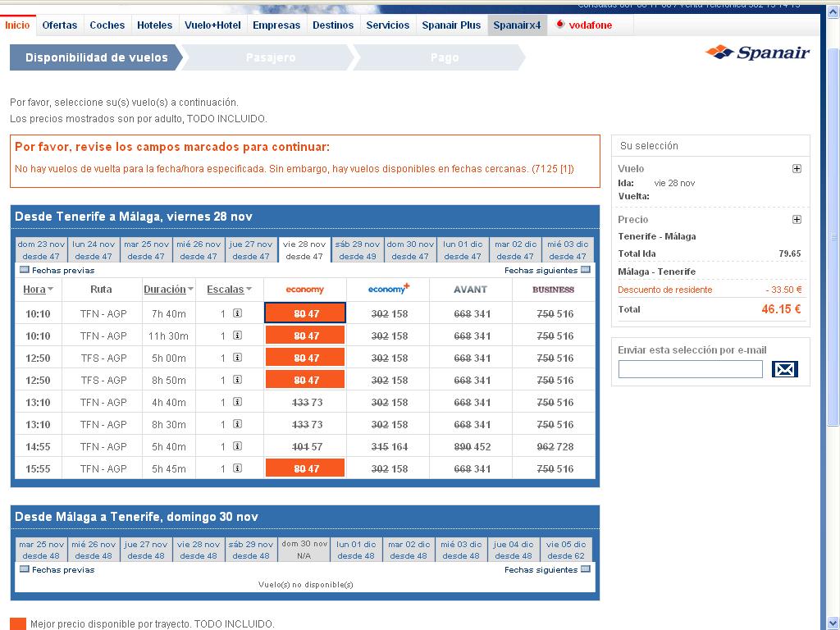Click the email address input field

(x=690, y=369)
